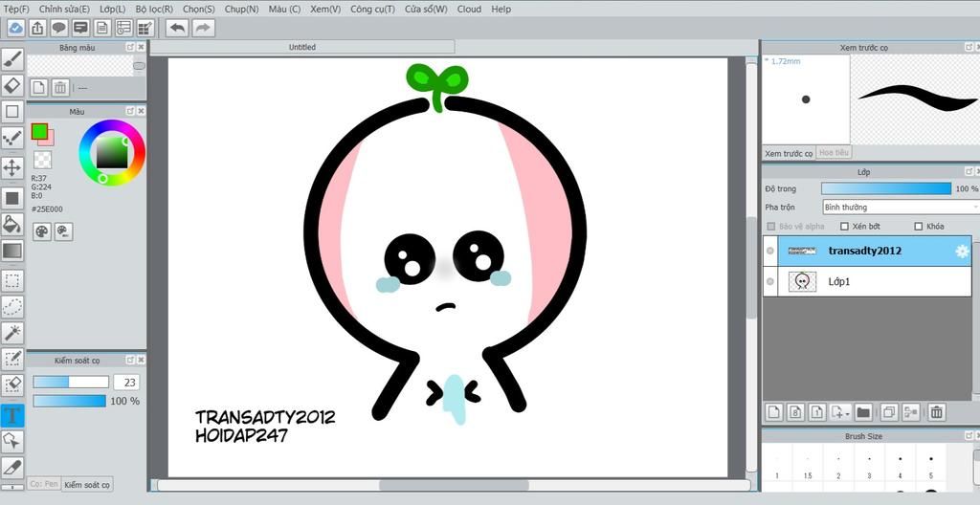Choose the Lasso selection tool
Viewport: 980px width, 505px height.
click(12, 307)
